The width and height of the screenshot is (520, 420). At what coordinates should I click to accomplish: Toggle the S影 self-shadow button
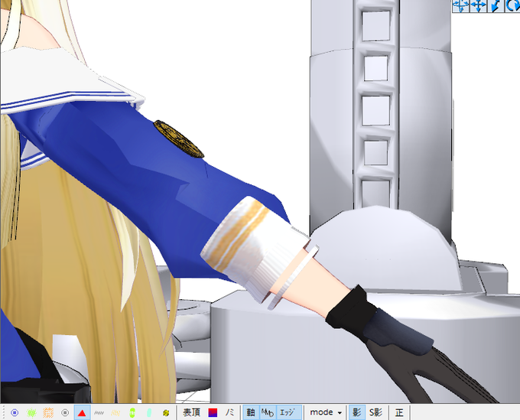(375, 412)
